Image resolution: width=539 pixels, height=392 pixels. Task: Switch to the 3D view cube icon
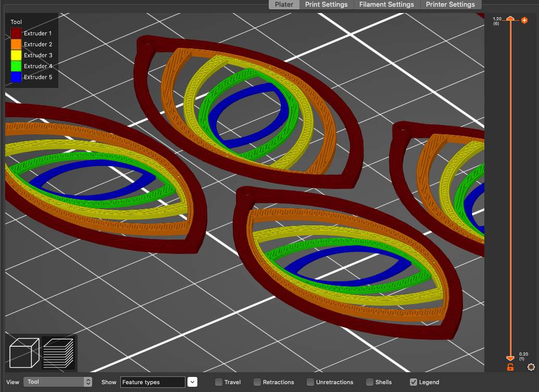click(x=23, y=352)
